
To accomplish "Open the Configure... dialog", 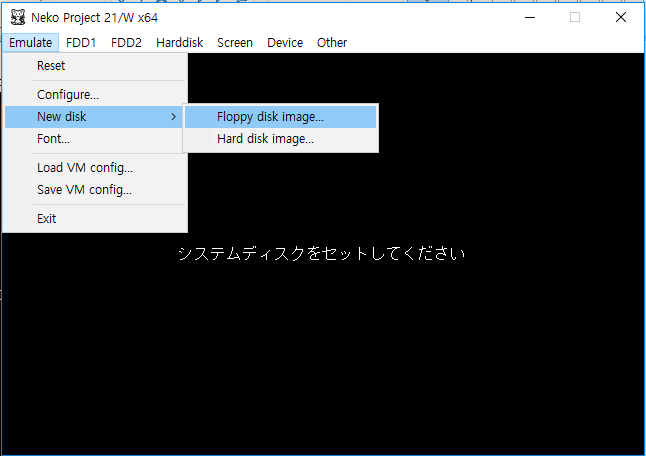I will (94, 95).
